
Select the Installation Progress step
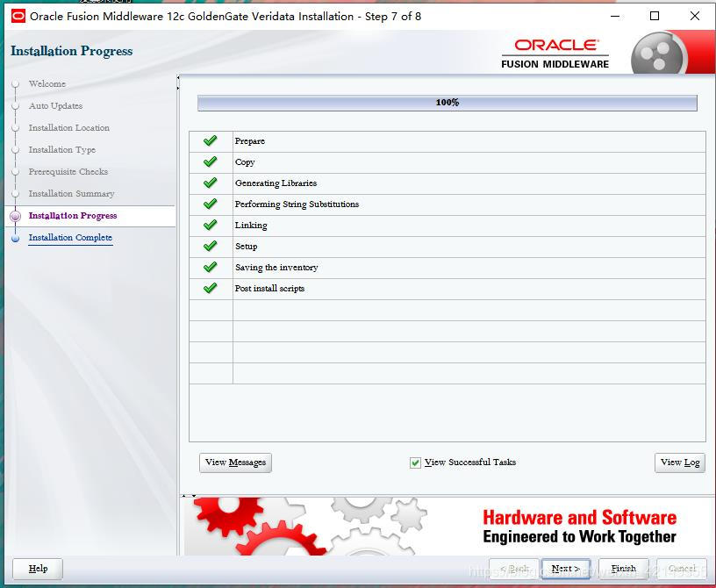click(73, 216)
